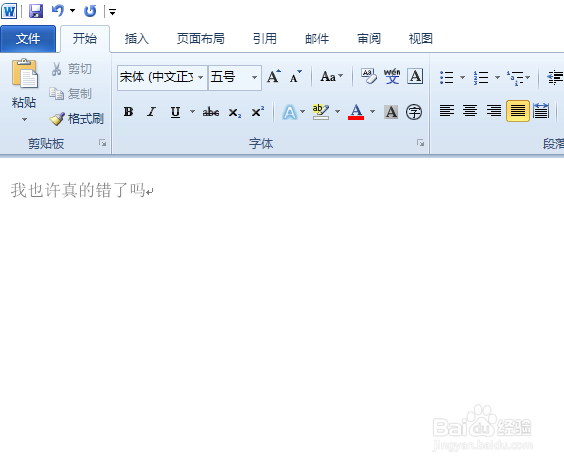This screenshot has width=564, height=465.
Task: Open the 引用 (References) tab
Action: coord(265,38)
